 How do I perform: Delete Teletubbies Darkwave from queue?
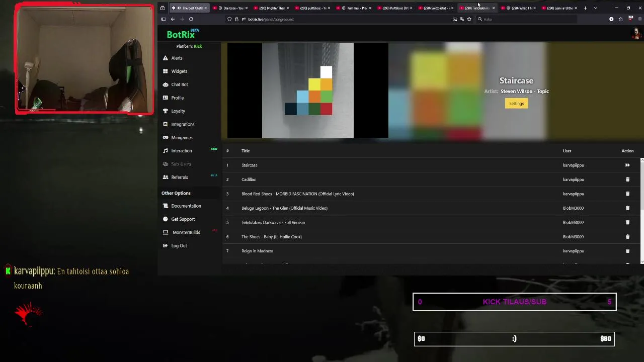click(627, 222)
